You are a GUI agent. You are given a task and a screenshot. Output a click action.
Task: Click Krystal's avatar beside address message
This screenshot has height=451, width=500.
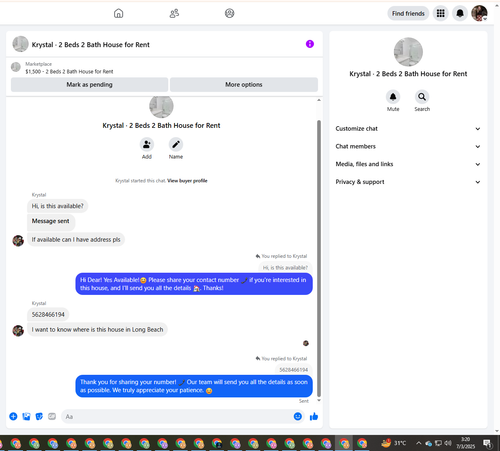18,240
